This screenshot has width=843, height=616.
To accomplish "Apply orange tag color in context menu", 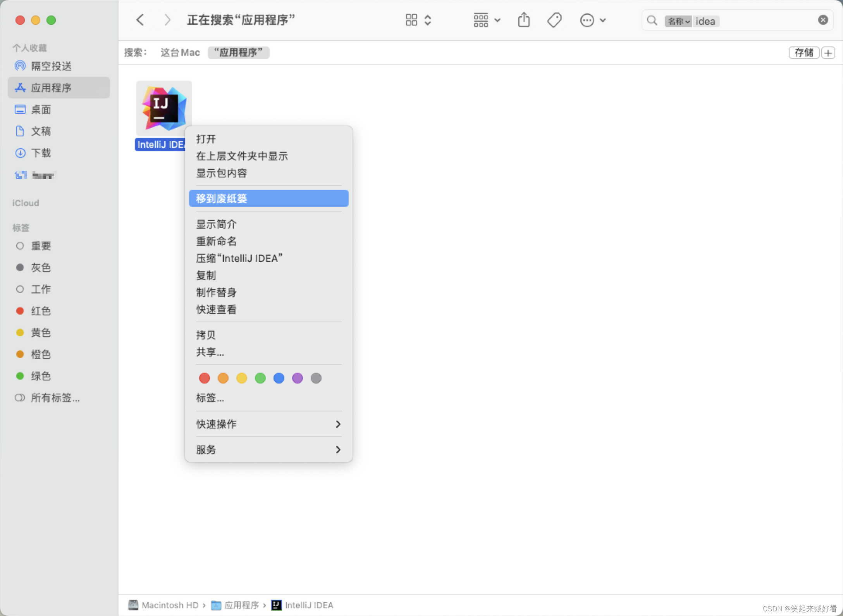I will pyautogui.click(x=223, y=378).
